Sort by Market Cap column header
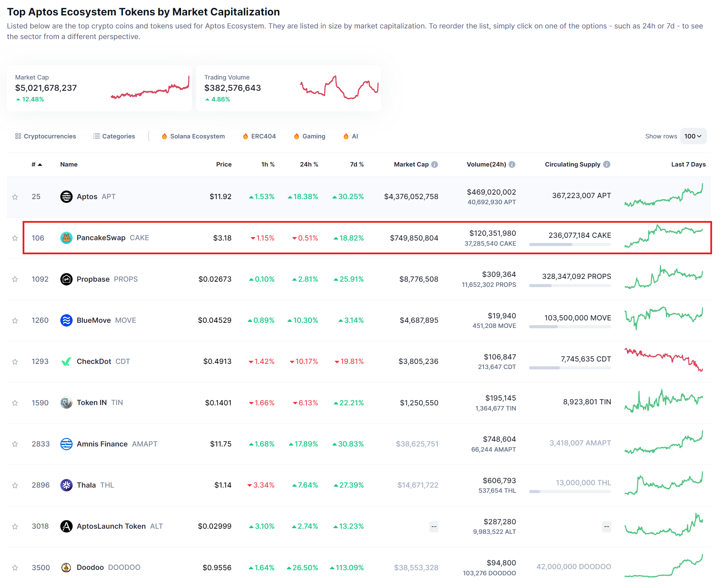This screenshot has height=588, width=722. coord(411,164)
